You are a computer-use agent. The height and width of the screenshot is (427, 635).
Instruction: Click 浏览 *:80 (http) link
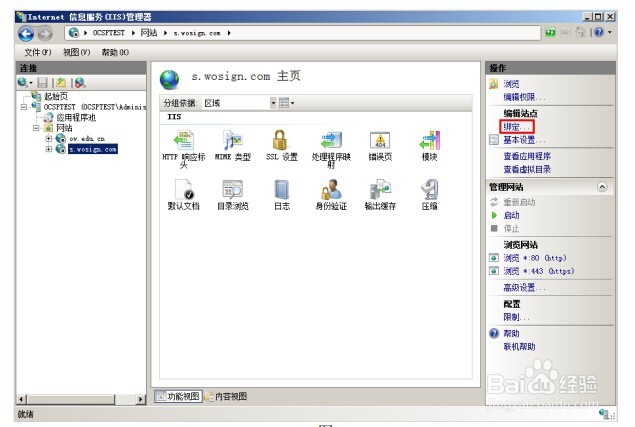coord(535,258)
